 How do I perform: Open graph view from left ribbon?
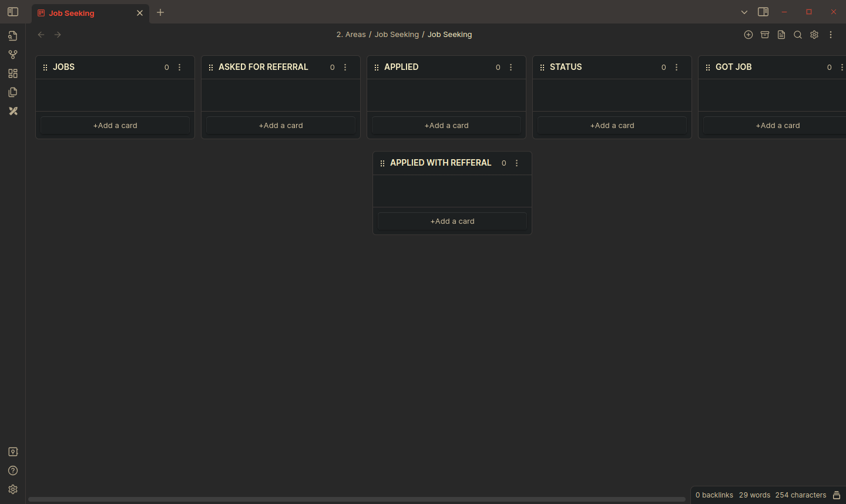pos(13,55)
